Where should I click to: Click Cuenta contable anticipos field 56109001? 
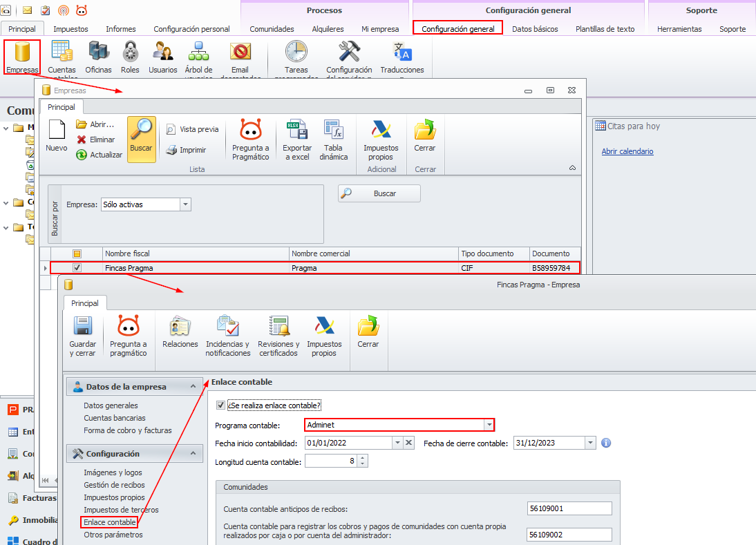point(569,508)
